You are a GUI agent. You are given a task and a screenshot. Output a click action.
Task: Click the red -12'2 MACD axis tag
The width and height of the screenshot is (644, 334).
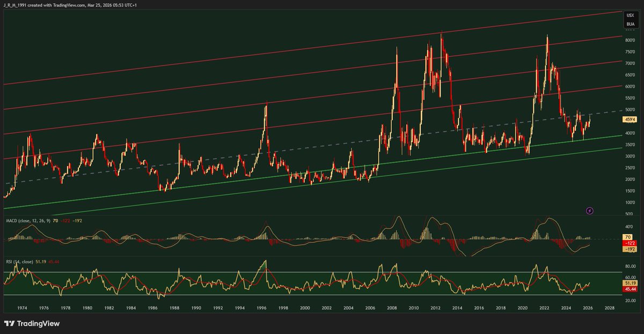[629, 243]
